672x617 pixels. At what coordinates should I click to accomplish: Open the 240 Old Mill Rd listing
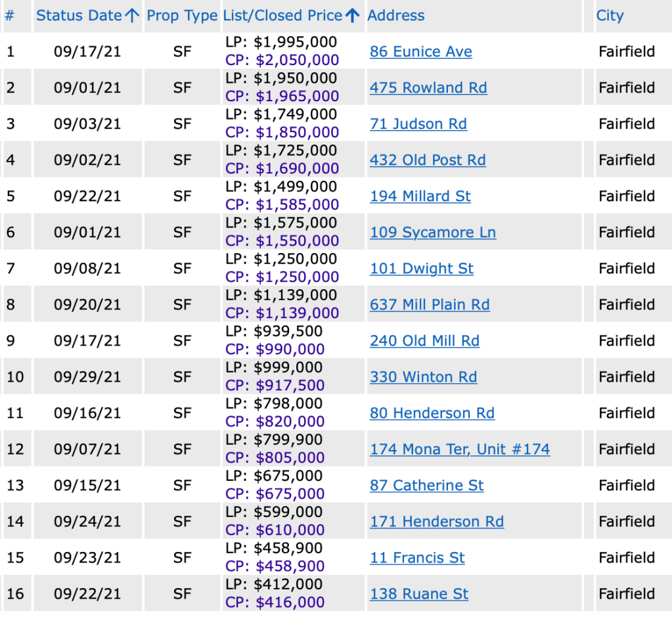pos(424,341)
